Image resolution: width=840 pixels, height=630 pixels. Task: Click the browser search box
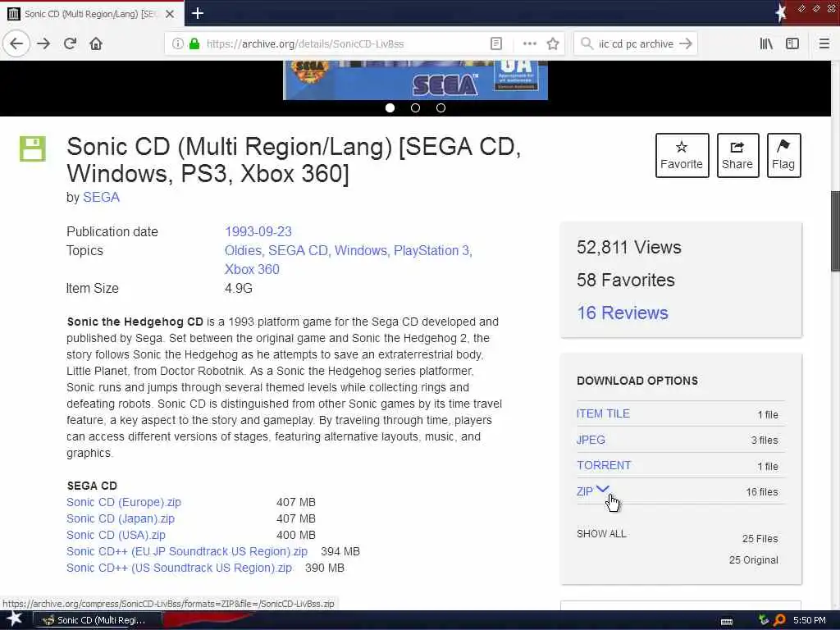(x=636, y=44)
